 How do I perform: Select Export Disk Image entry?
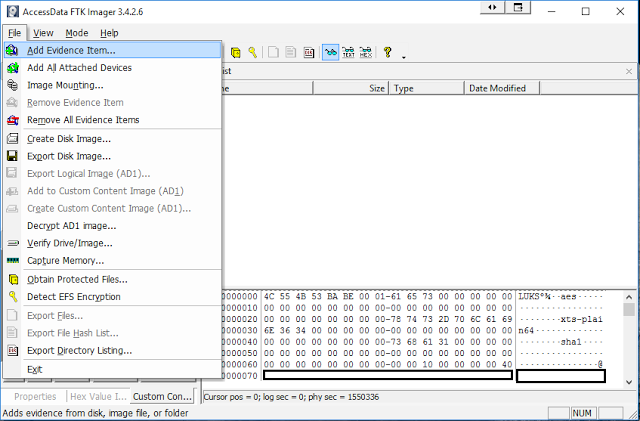pyautogui.click(x=113, y=156)
